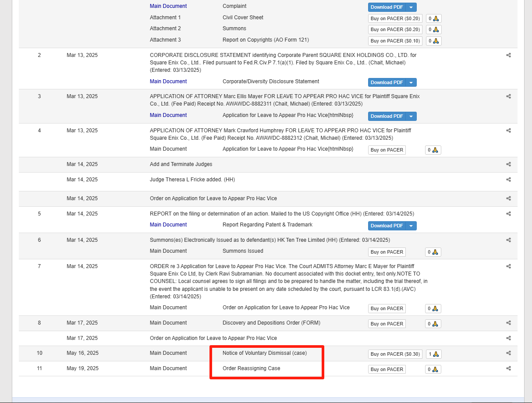The height and width of the screenshot is (403, 532).
Task: Open Main Document link for the Complaint
Action: click(x=168, y=6)
